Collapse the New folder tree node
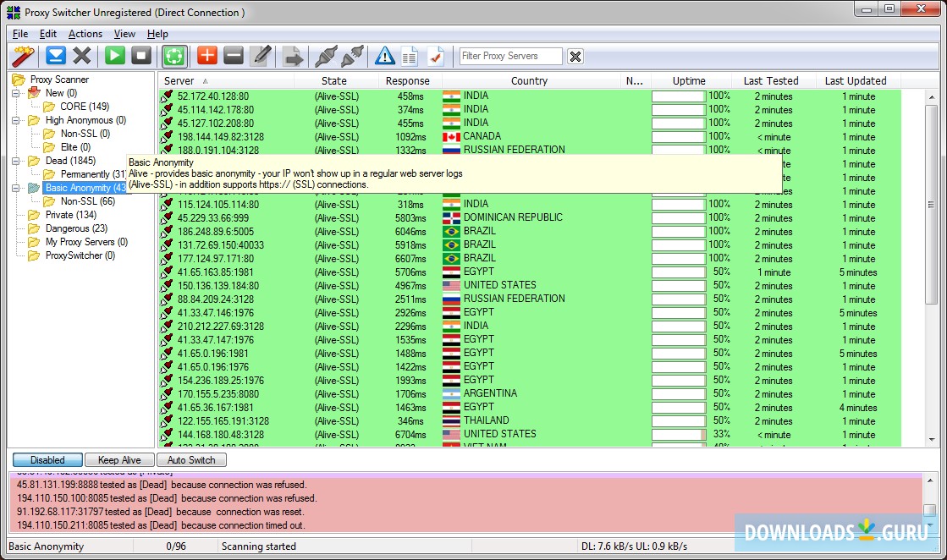Image resolution: width=947 pixels, height=560 pixels. pyautogui.click(x=16, y=93)
